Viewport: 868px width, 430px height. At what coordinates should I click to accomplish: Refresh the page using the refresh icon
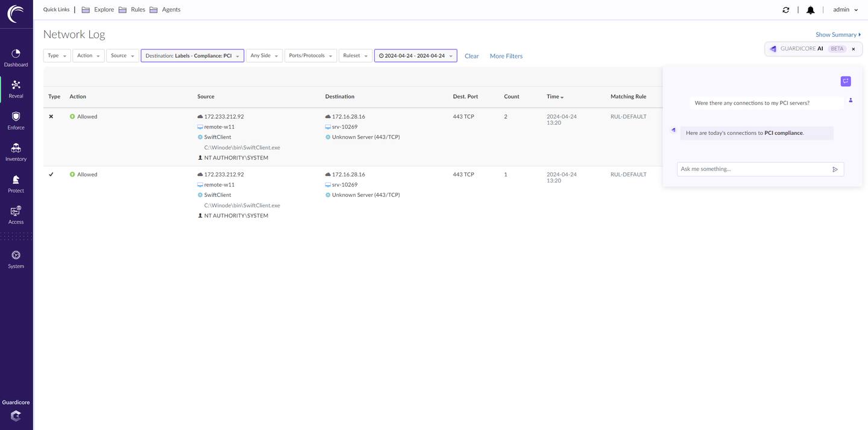point(785,10)
